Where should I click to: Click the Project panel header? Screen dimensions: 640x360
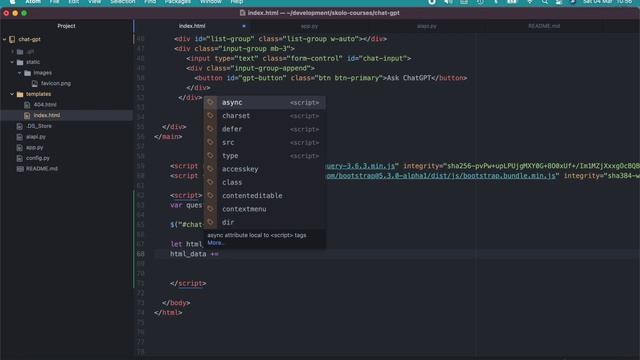(x=66, y=26)
